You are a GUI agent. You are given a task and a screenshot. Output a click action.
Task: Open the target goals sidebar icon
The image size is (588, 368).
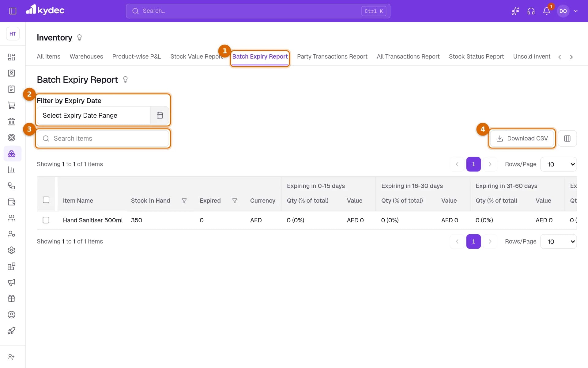click(11, 138)
